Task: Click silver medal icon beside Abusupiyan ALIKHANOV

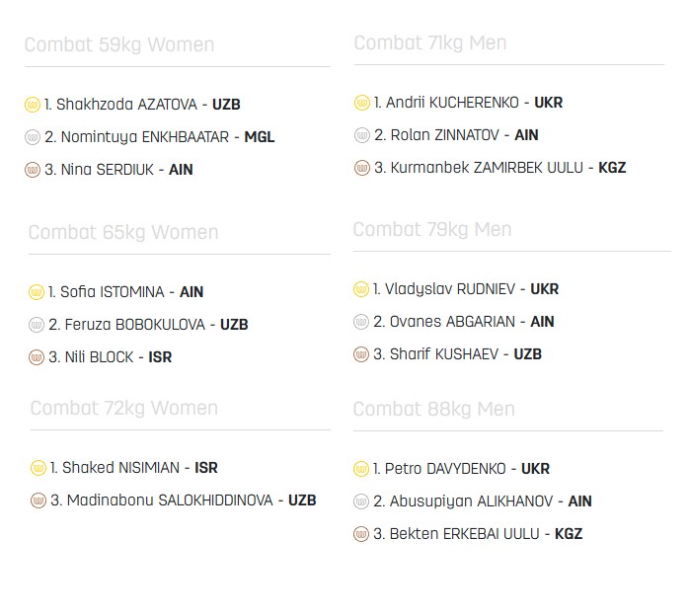Action: coord(361,501)
